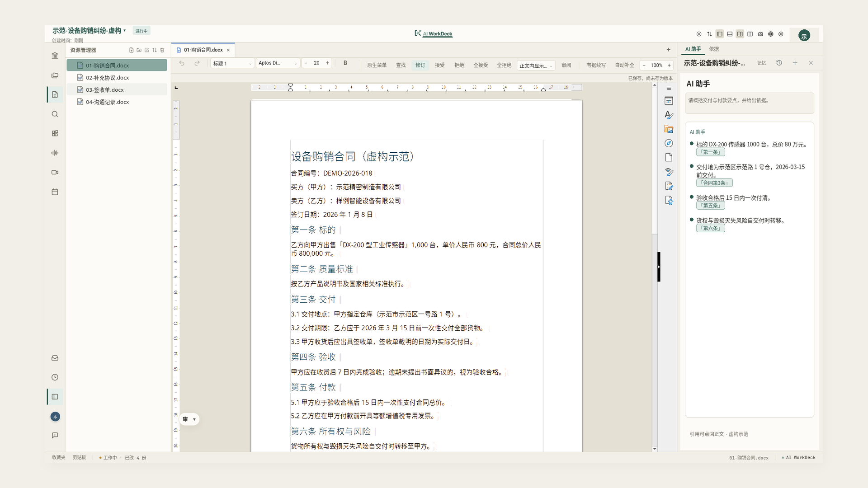Toggle the left sidebar layout button

[x=720, y=34]
